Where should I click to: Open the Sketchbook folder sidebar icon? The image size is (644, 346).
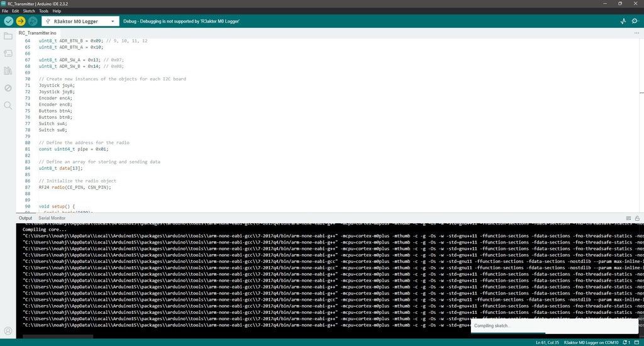[8, 36]
